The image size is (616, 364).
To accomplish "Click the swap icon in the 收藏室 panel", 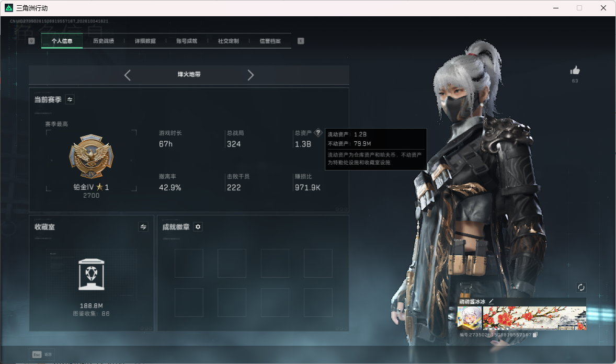I will tap(143, 227).
